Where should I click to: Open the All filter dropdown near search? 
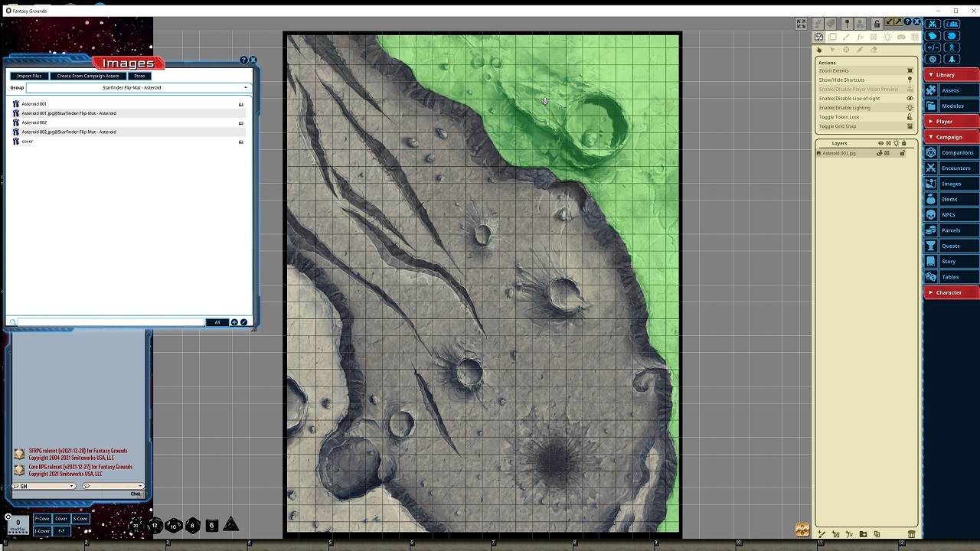(217, 322)
